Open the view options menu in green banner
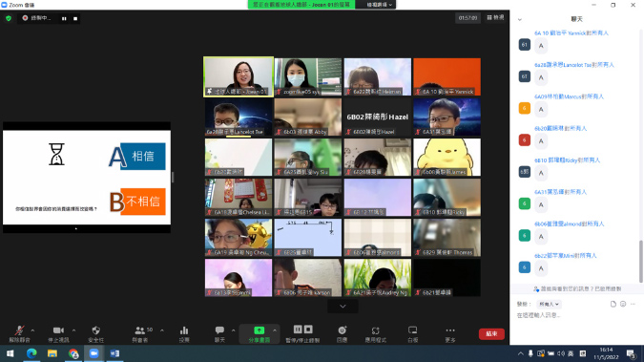This screenshot has height=362, width=644. [x=379, y=5]
